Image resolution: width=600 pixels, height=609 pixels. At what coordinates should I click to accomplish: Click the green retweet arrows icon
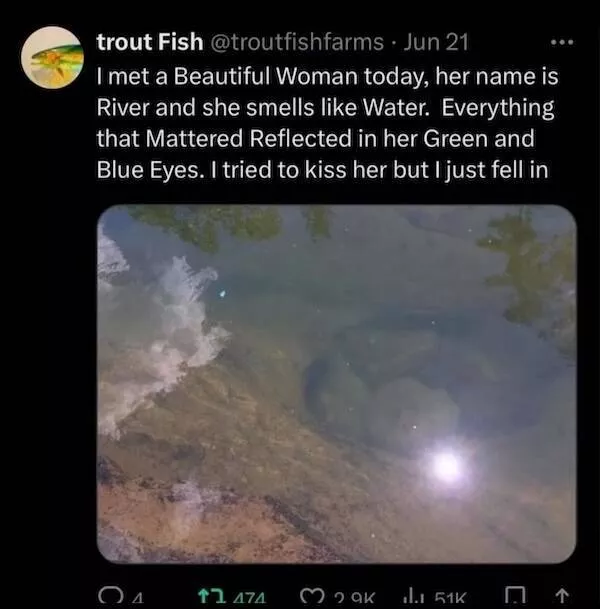tap(204, 600)
